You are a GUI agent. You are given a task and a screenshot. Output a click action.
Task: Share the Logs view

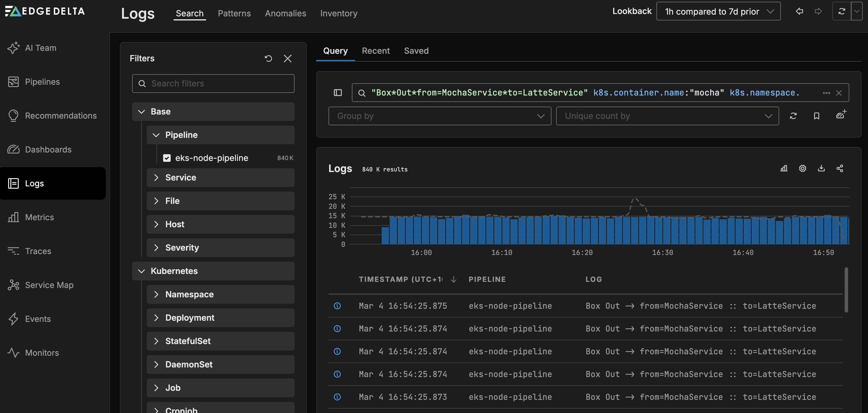[840, 168]
